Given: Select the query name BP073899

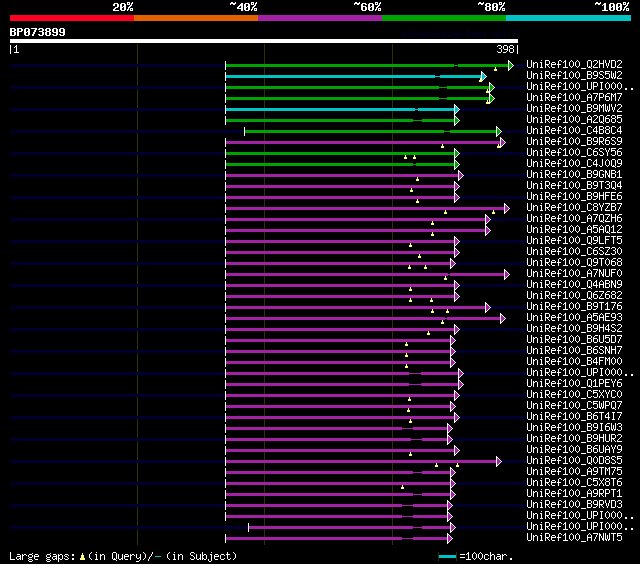Looking at the screenshot, I should coord(38,32).
